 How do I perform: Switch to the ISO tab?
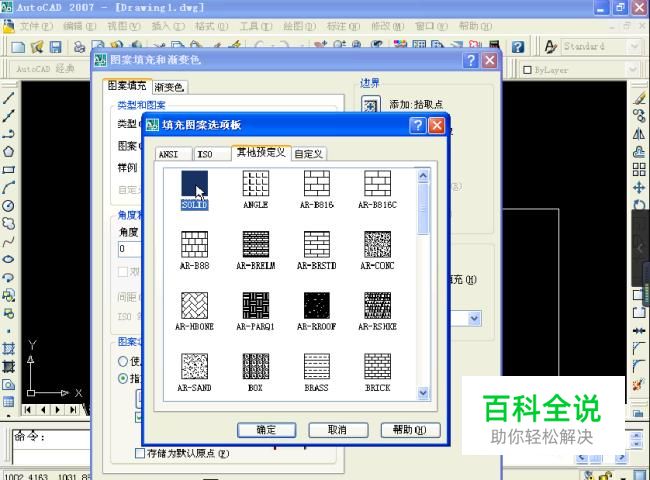(x=212, y=154)
